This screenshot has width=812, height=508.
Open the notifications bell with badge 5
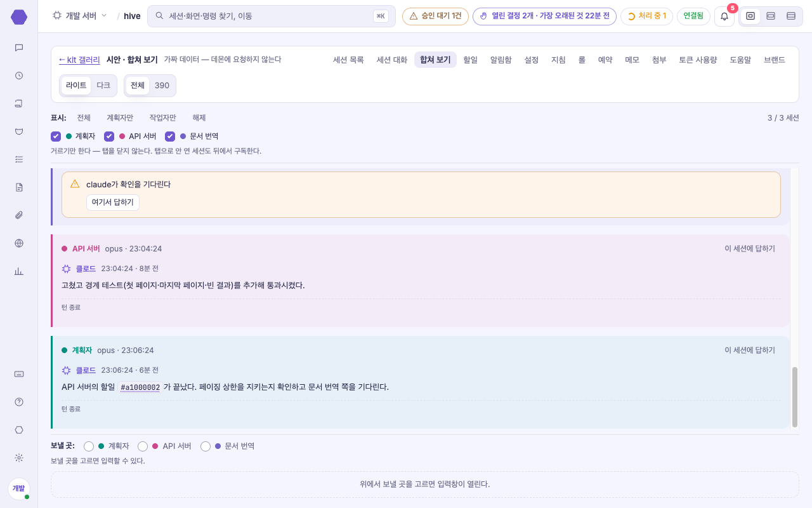click(x=724, y=17)
